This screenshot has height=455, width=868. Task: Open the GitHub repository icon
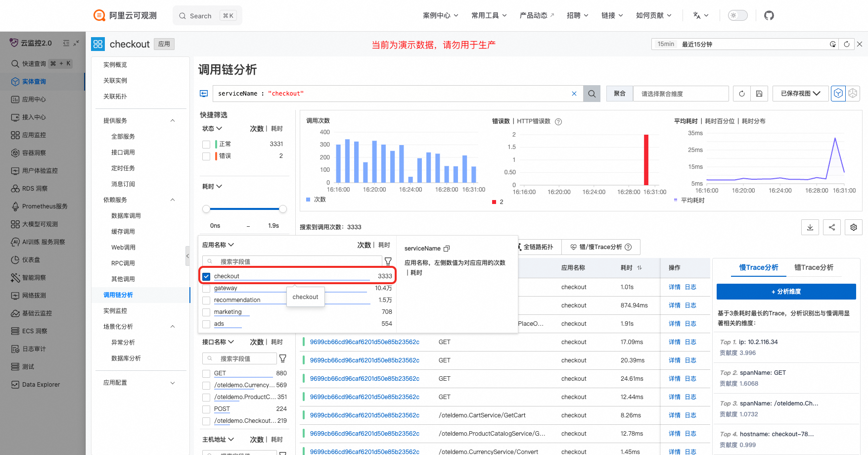point(769,15)
